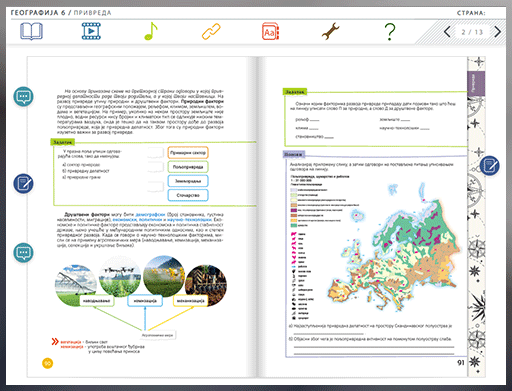The height and width of the screenshot is (391, 512).
Task: Click the irrigation circular photo
Action: coord(76,284)
